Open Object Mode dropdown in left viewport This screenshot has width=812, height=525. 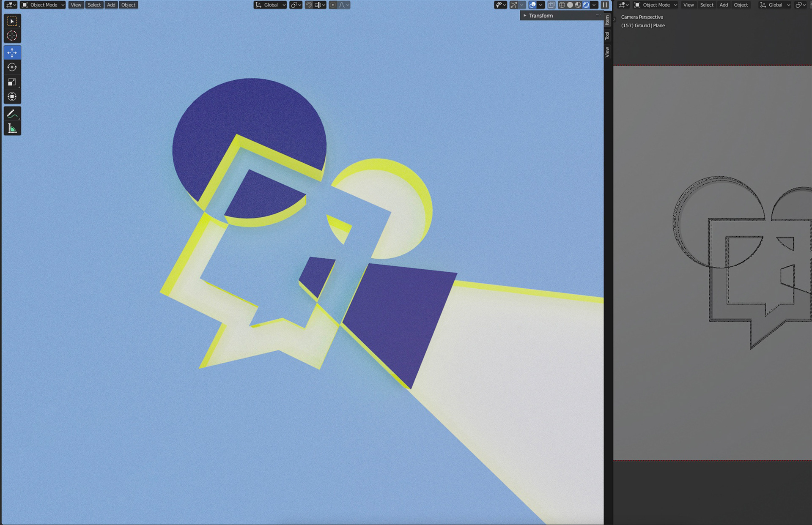pyautogui.click(x=43, y=5)
